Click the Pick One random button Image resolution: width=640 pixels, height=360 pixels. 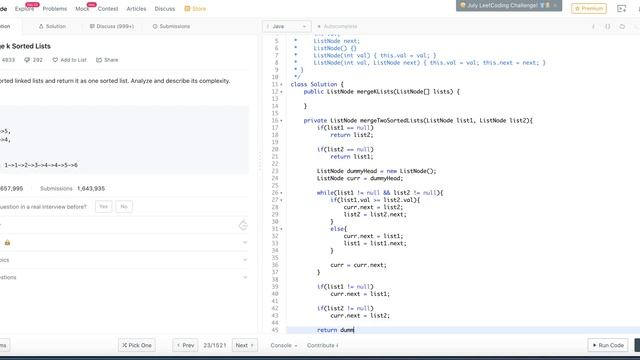point(137,345)
